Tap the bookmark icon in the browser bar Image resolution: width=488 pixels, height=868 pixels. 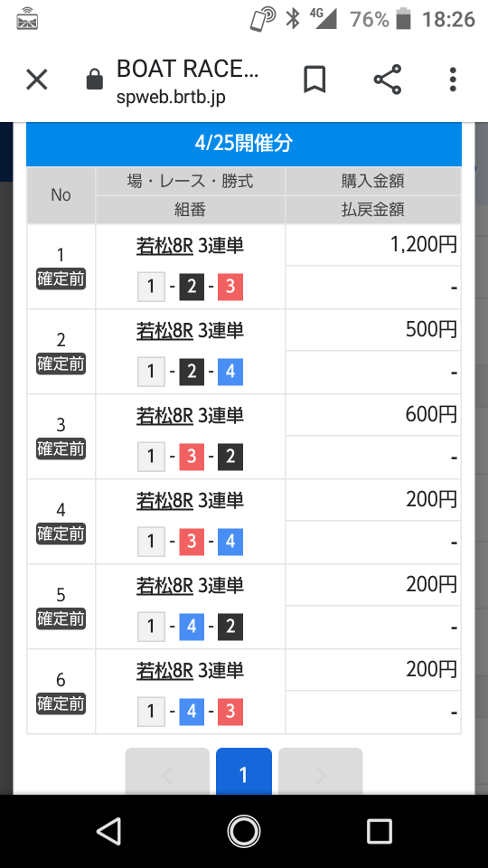click(314, 80)
